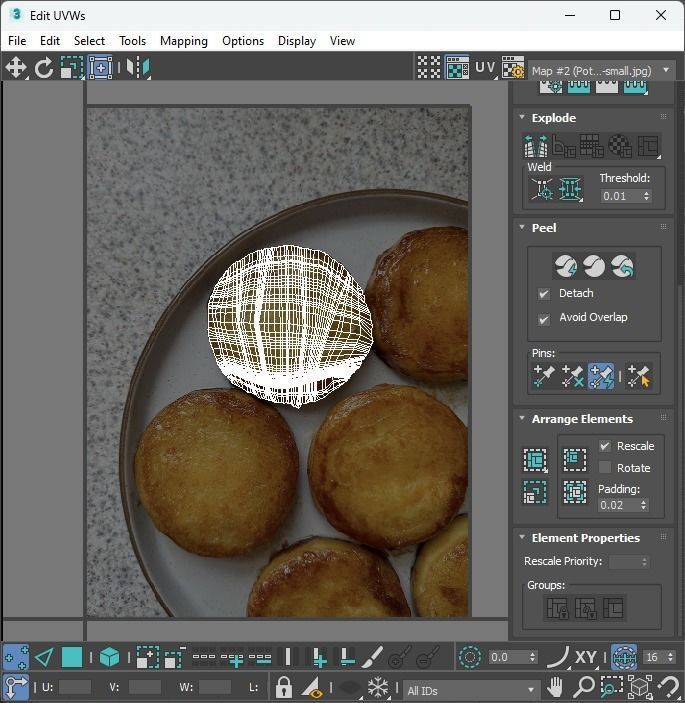Collapse the Element Properties rollout
685x703 pixels.
(522, 537)
